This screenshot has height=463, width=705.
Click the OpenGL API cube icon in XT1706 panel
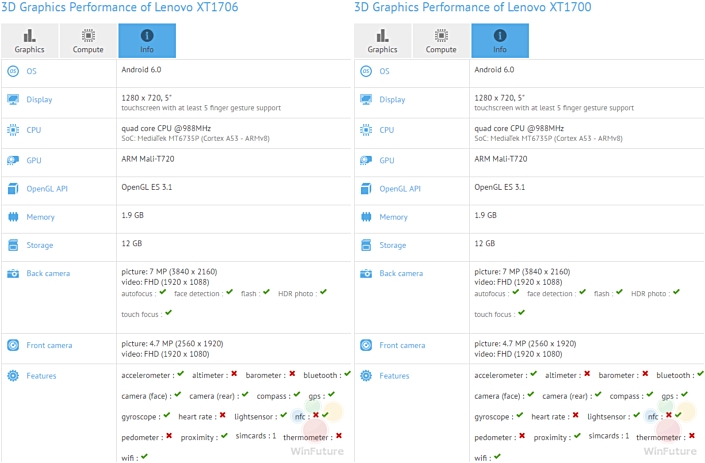point(13,189)
